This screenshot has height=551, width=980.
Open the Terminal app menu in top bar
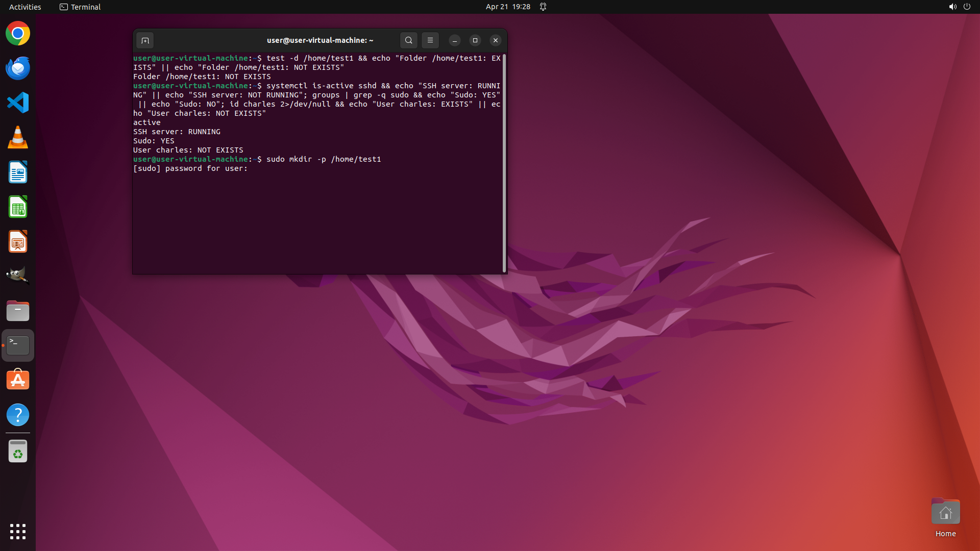tap(80, 7)
